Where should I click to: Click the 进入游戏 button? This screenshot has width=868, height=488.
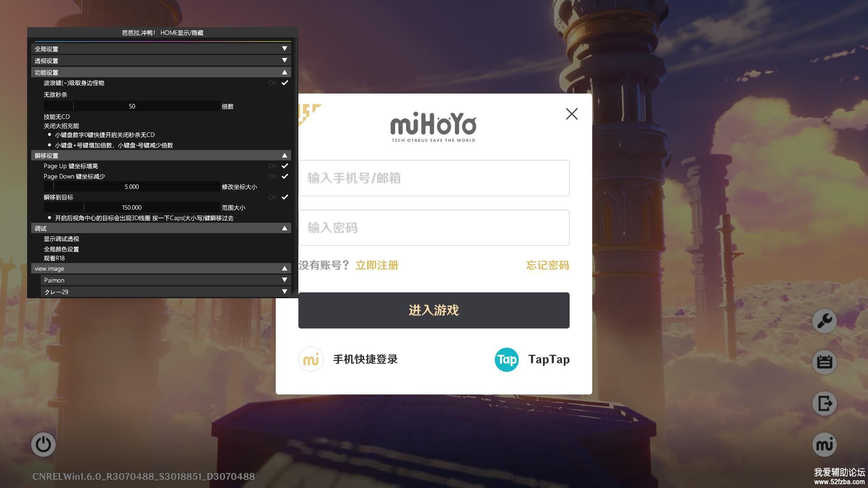[434, 310]
